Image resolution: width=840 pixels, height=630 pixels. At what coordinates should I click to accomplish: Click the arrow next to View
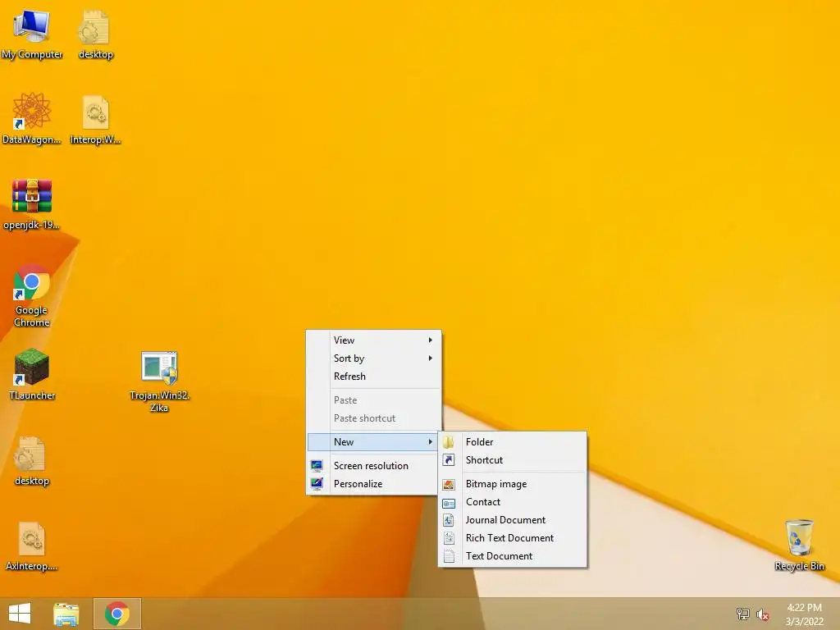click(430, 340)
